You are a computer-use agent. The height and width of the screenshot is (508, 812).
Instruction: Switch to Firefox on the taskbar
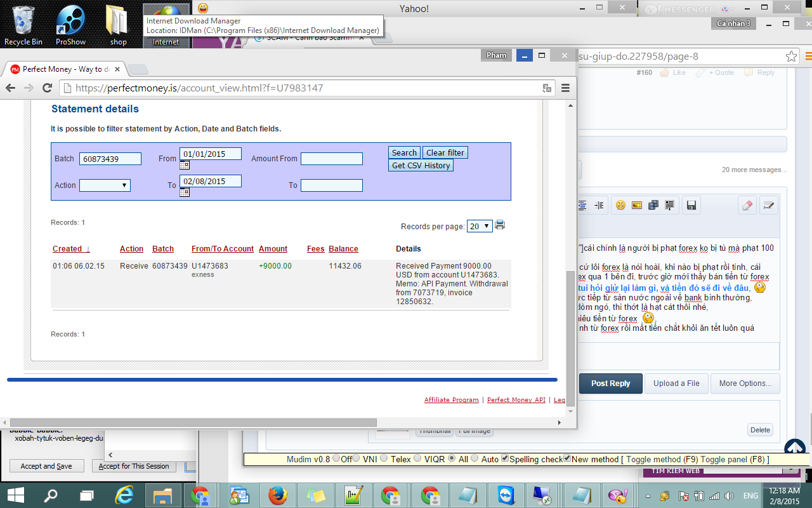277,495
